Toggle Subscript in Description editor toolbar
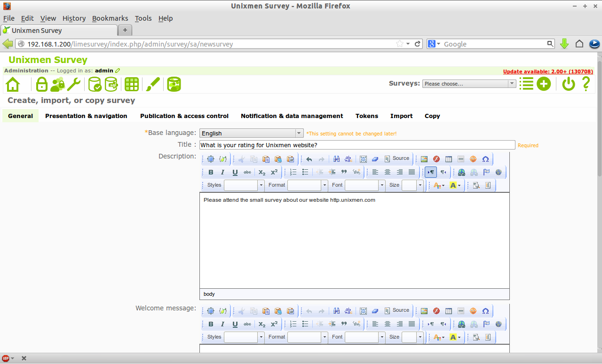 [262, 172]
